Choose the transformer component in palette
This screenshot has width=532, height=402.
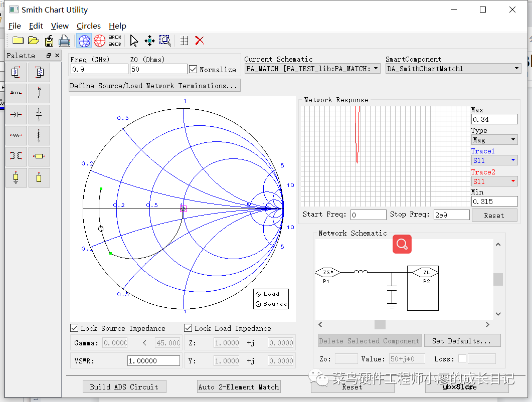(17, 156)
